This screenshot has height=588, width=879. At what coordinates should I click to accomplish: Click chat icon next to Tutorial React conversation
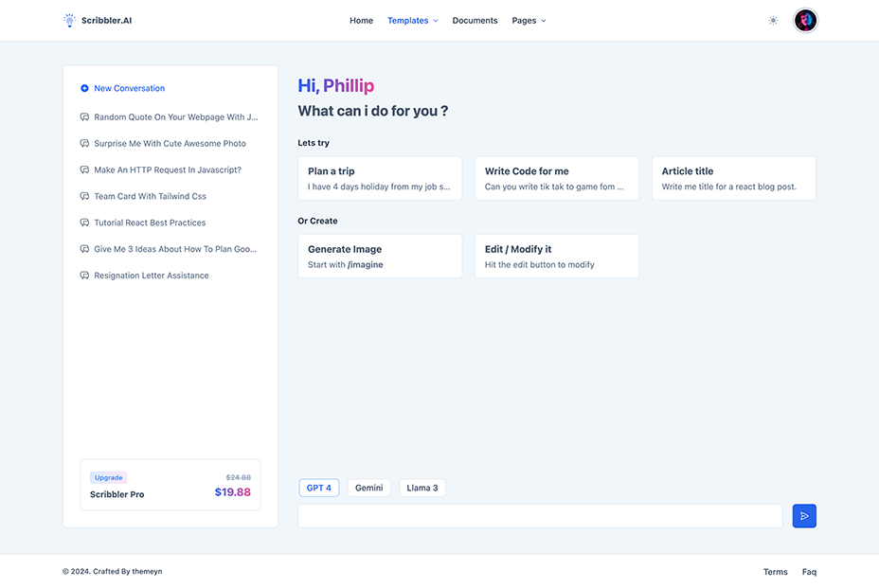click(84, 223)
